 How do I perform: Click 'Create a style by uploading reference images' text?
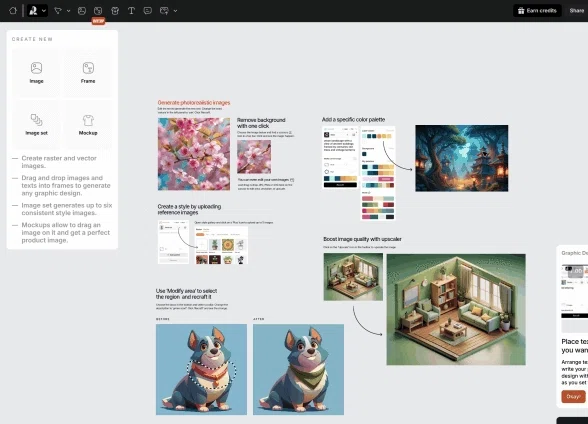coord(189,210)
